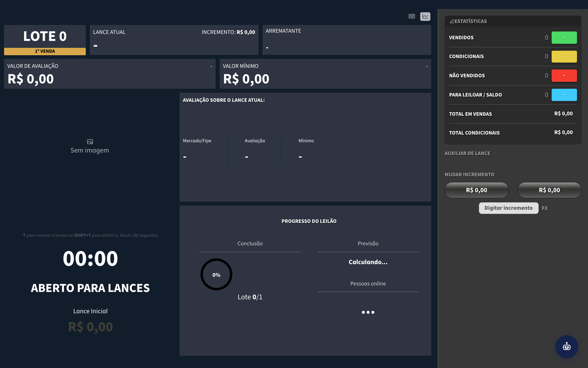Click the Pessoas online label
588x368 pixels.
click(x=368, y=284)
